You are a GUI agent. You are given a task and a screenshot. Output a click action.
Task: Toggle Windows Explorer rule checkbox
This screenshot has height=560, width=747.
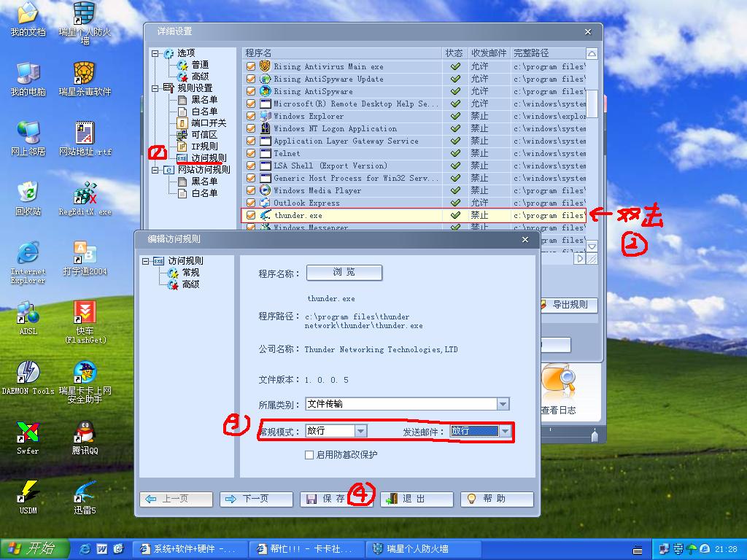[x=251, y=116]
